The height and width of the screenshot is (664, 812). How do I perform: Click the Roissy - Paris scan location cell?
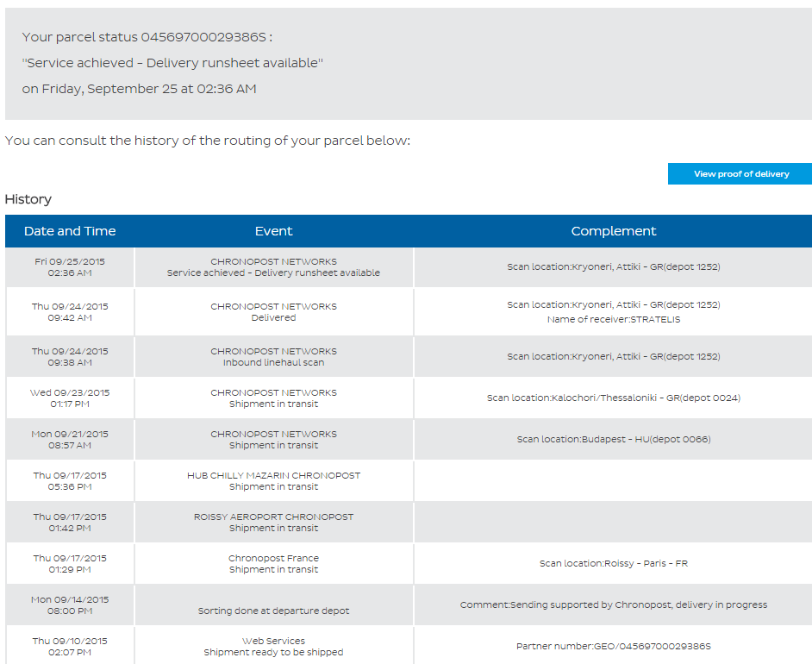613,563
